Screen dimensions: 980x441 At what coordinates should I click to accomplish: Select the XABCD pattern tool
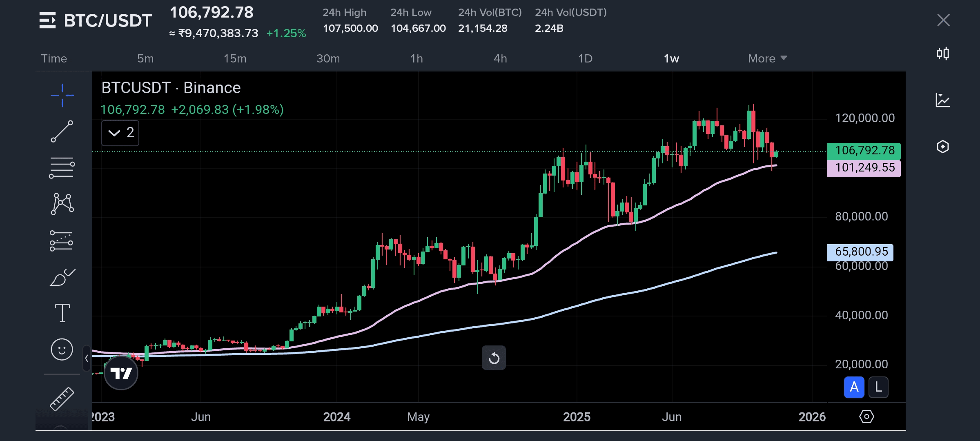click(62, 204)
